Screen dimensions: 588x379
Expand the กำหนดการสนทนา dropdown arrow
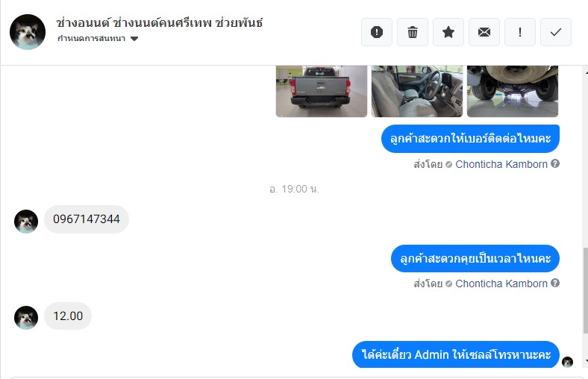coord(134,39)
